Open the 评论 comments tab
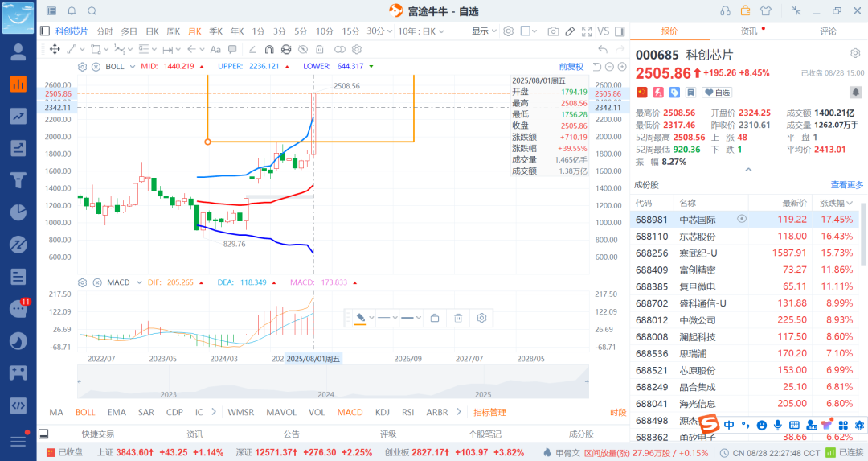 click(828, 31)
